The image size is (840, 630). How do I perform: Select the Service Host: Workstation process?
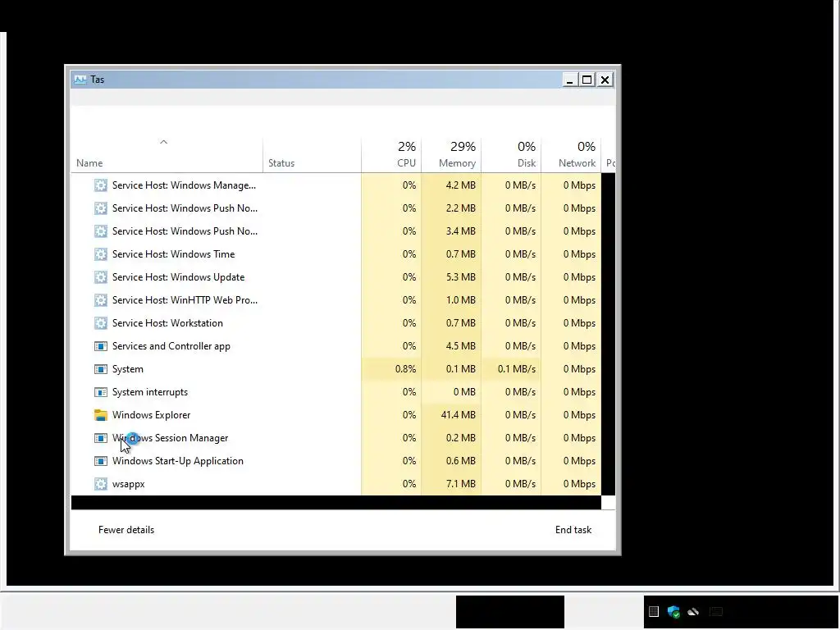point(167,323)
